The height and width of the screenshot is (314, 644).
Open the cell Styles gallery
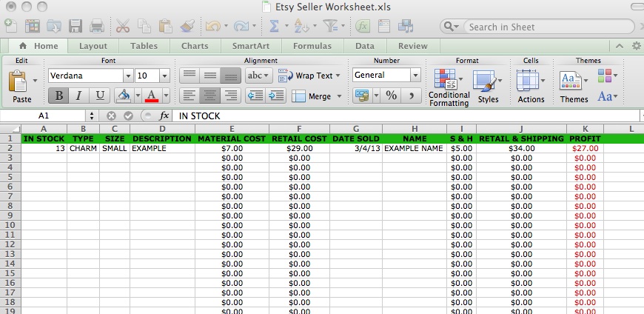point(488,87)
